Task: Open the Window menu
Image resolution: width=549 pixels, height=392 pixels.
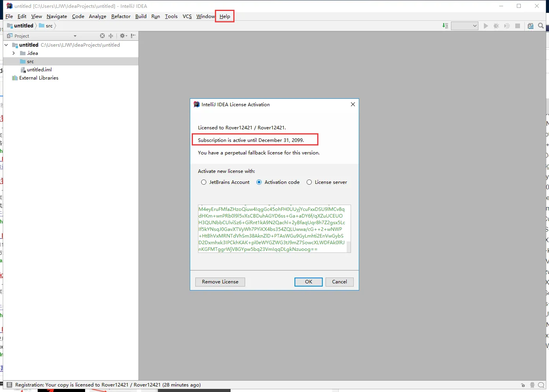Action: (205, 16)
